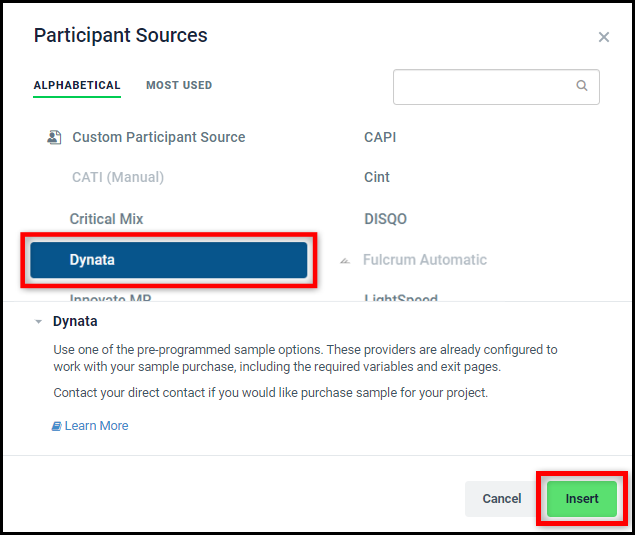Switch to the Alphabetical tab
Screen dimensions: 635x535
point(77,85)
